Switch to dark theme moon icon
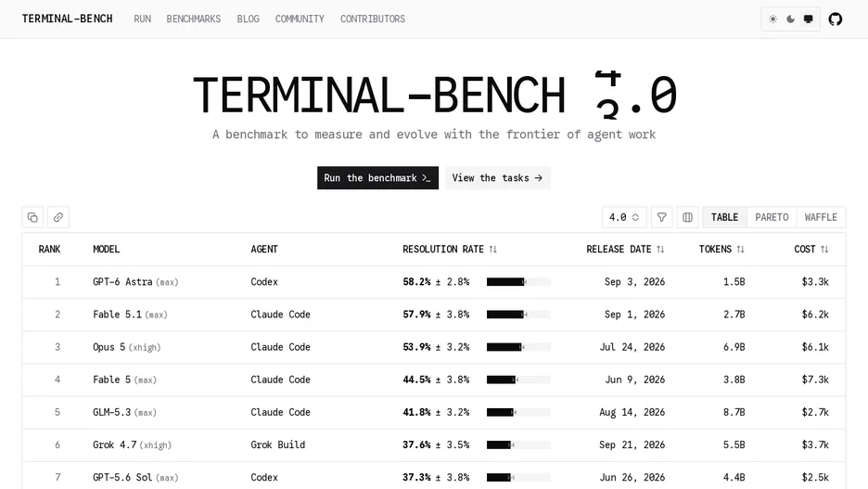This screenshot has width=868, height=489. 790,19
